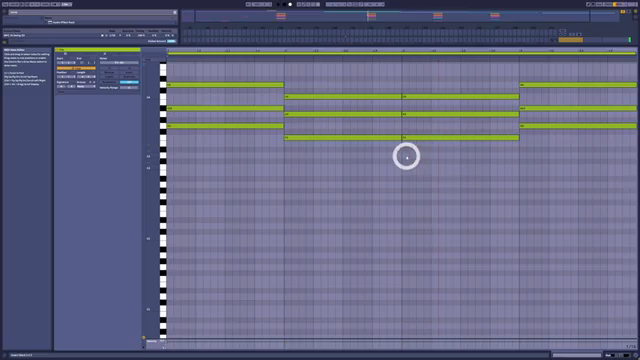Click the Signature numerator field
Viewport: 640px width, 360px height.
click(x=61, y=87)
